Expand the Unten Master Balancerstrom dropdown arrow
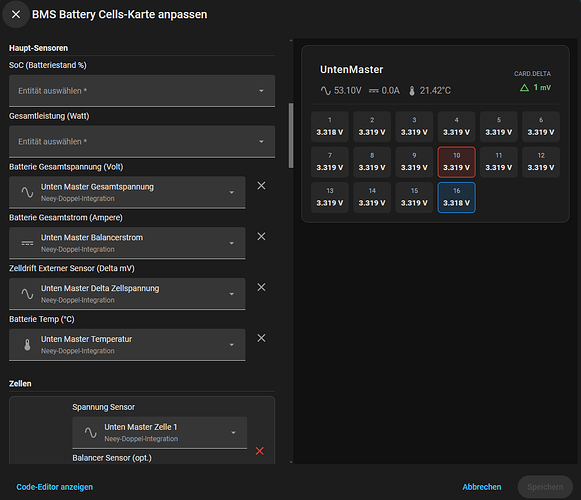 click(232, 243)
